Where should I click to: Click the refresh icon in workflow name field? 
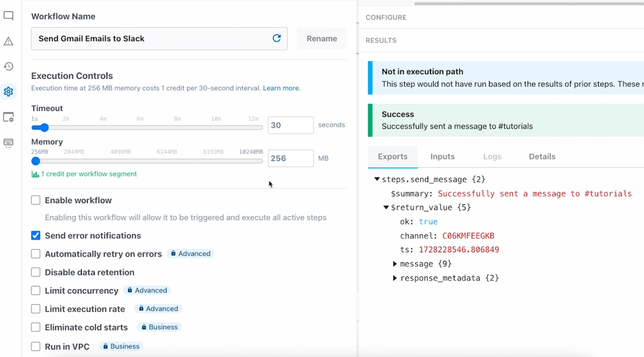(x=277, y=38)
